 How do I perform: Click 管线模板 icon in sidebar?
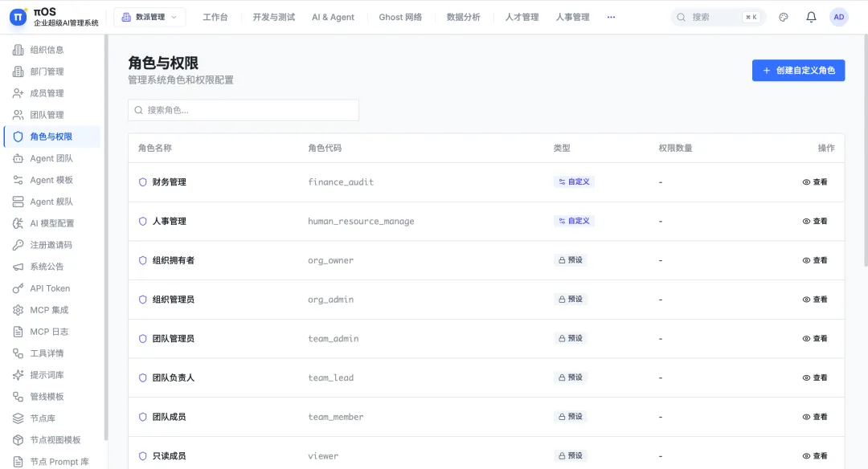[18, 397]
